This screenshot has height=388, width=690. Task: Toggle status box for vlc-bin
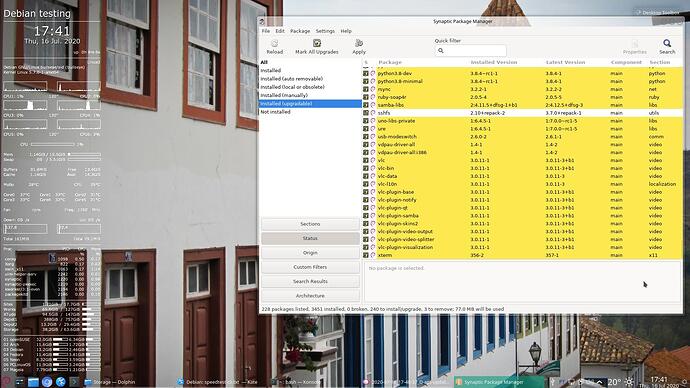tap(366, 168)
